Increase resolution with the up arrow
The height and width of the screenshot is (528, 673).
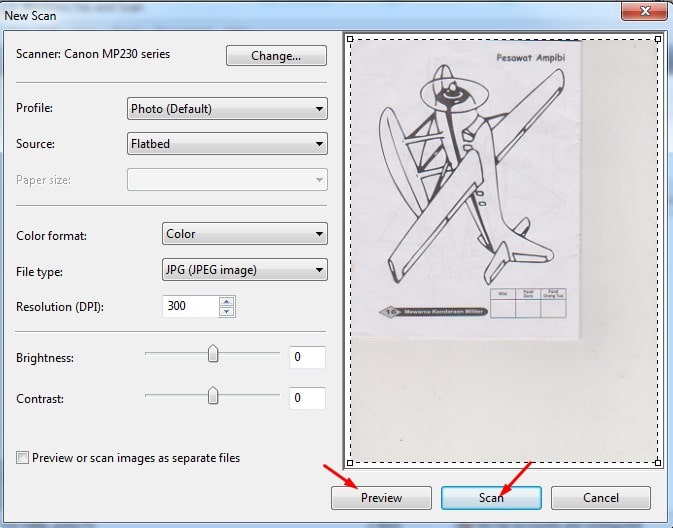coord(227,301)
